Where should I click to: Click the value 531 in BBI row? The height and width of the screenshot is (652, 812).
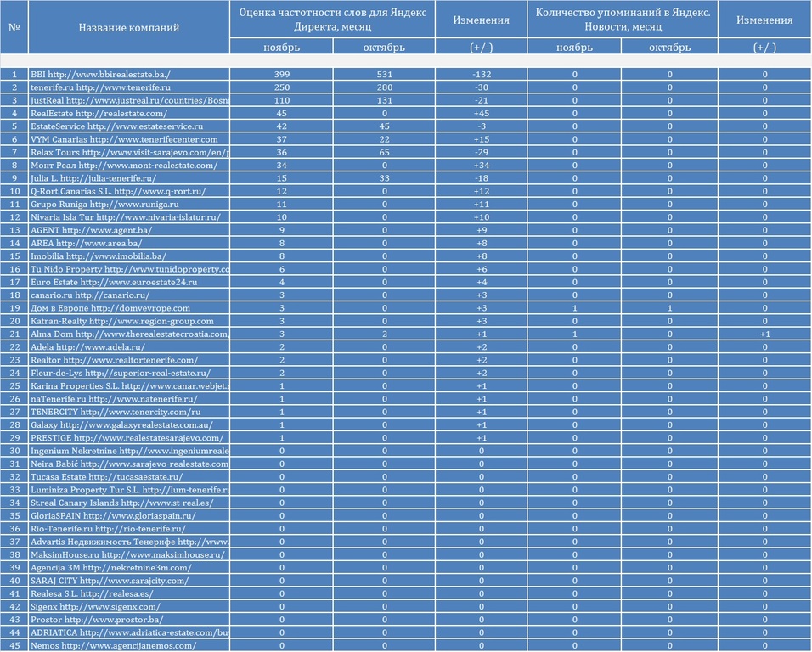[x=384, y=75]
